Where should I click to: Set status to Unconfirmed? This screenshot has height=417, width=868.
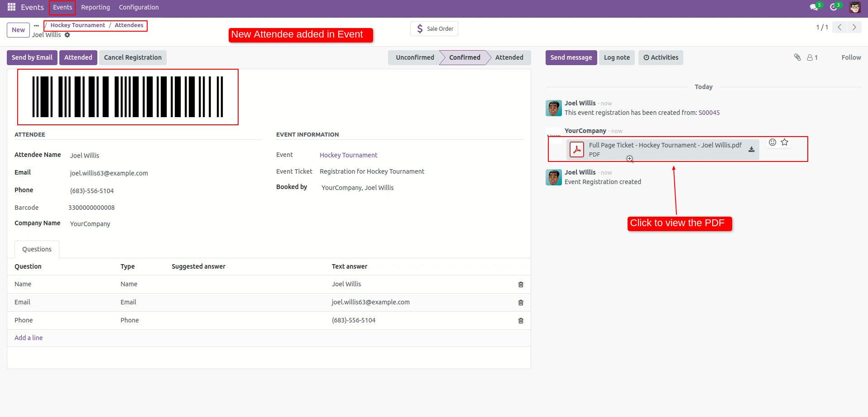[x=415, y=57]
